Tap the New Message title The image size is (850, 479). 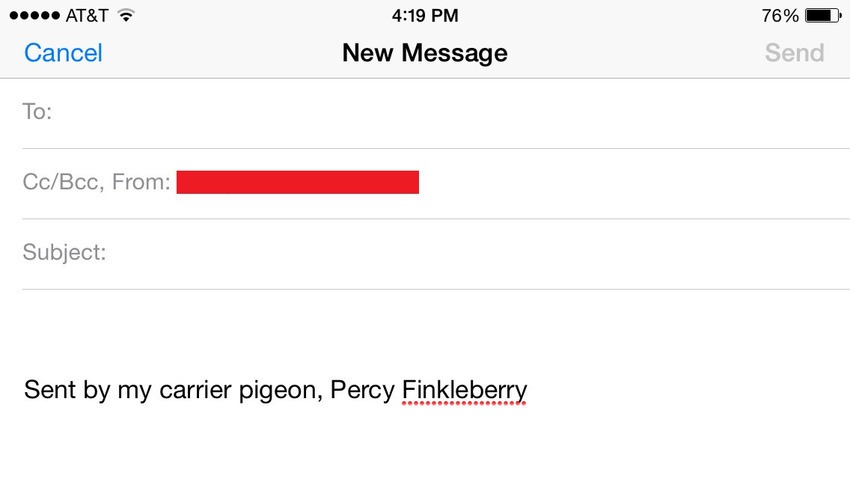pos(425,53)
